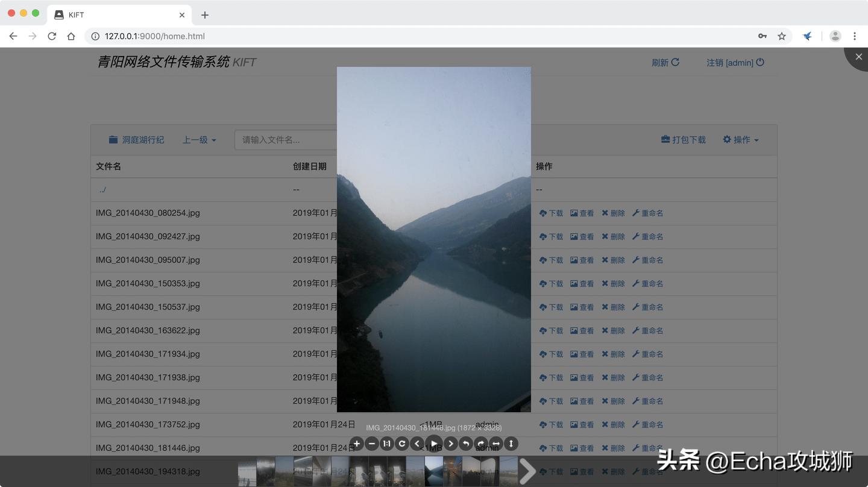Rotate the image counterclockwise
The image size is (868, 487).
465,443
